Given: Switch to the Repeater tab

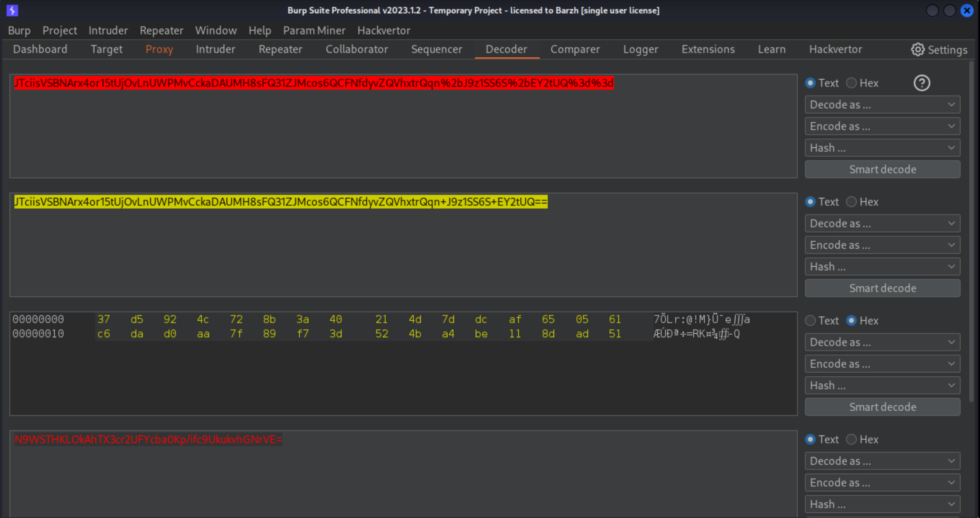Looking at the screenshot, I should click(280, 49).
